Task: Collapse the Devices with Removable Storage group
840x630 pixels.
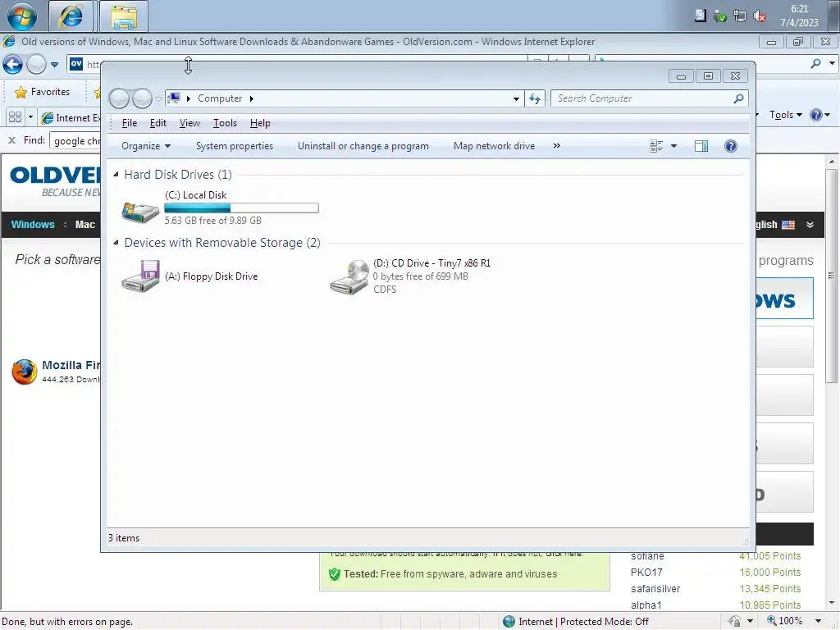Action: 116,243
